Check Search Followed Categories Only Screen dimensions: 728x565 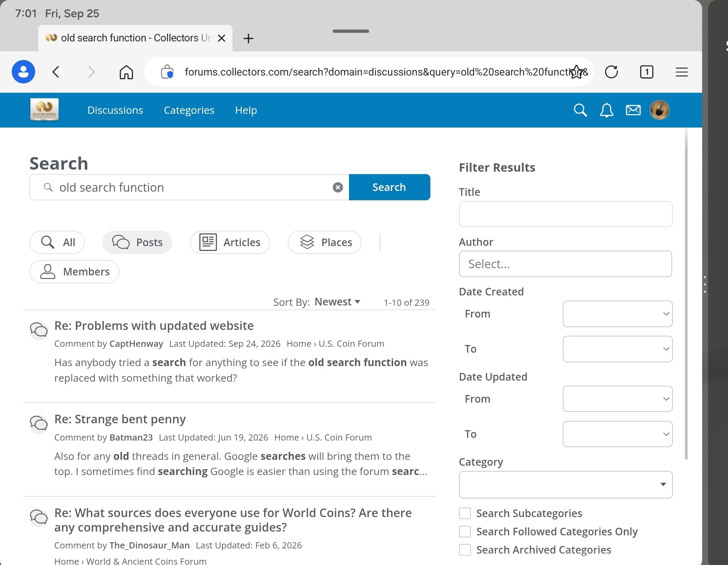click(x=465, y=532)
